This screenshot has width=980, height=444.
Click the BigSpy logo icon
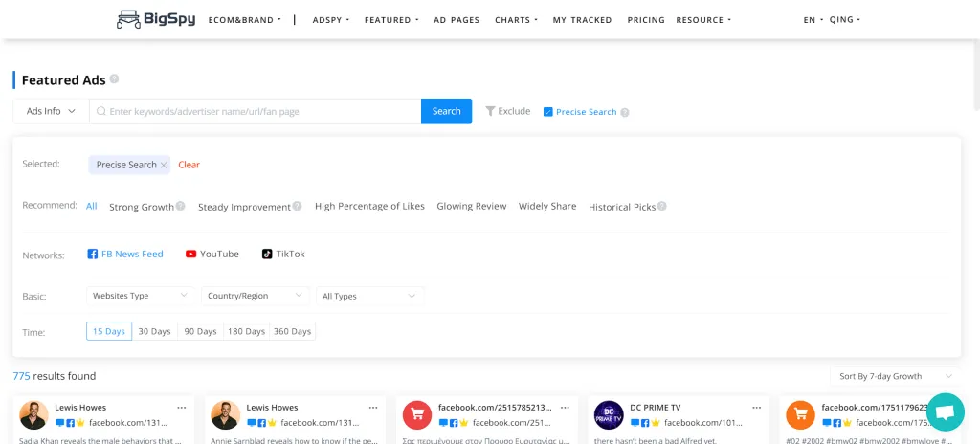[x=128, y=19]
